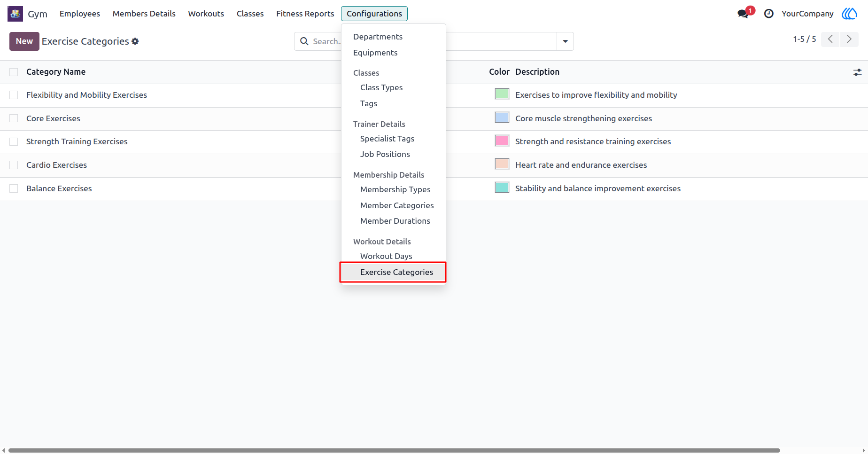The width and height of the screenshot is (868, 454).
Task: Click pink color swatch of Strength row
Action: [502, 141]
